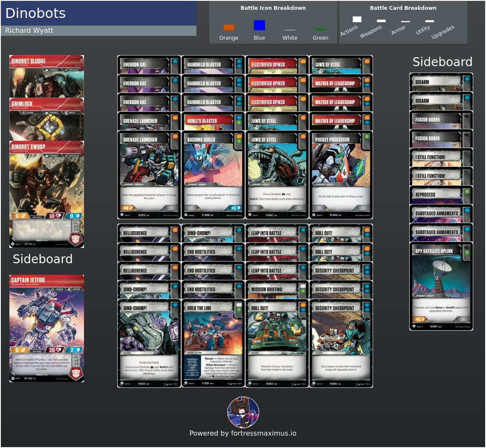The height and width of the screenshot is (448, 486).
Task: Click the author name Richard Wyatt
Action: [x=29, y=30]
